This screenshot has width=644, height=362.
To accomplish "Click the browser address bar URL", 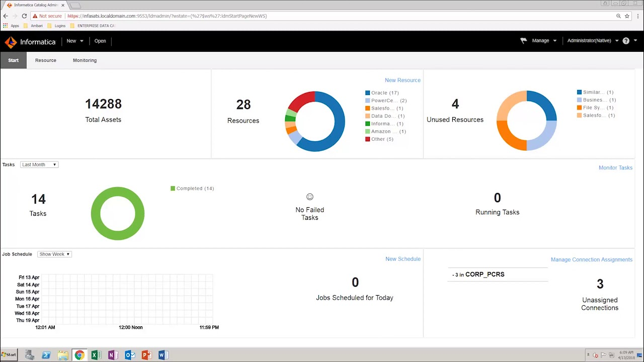I will click(167, 16).
